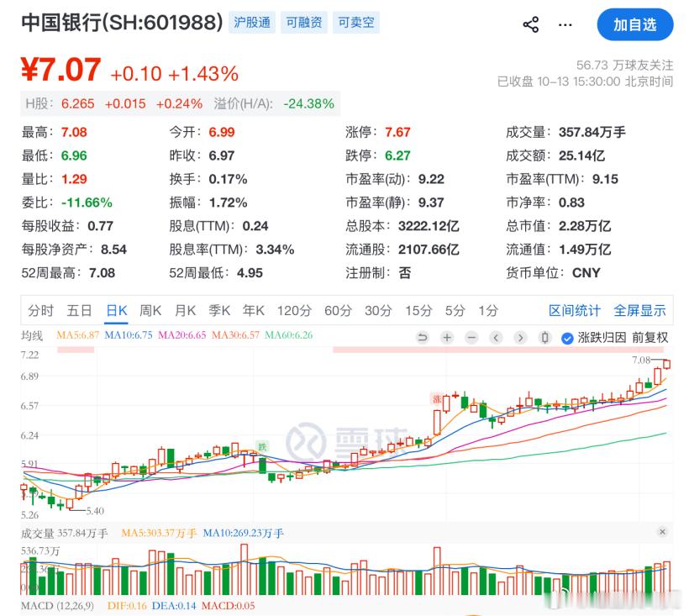Switch to the 分时 chart tab
Screen dimensions: 689x616
tap(41, 311)
